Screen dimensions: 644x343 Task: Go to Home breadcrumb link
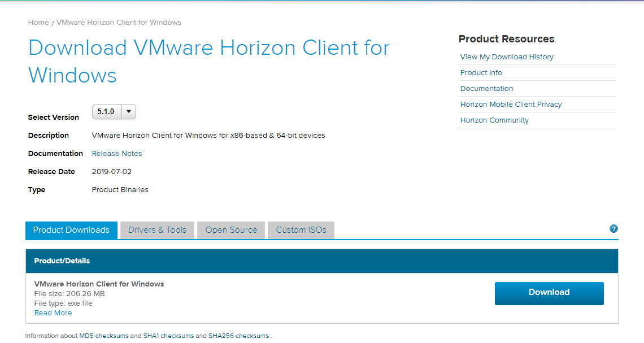tap(38, 23)
